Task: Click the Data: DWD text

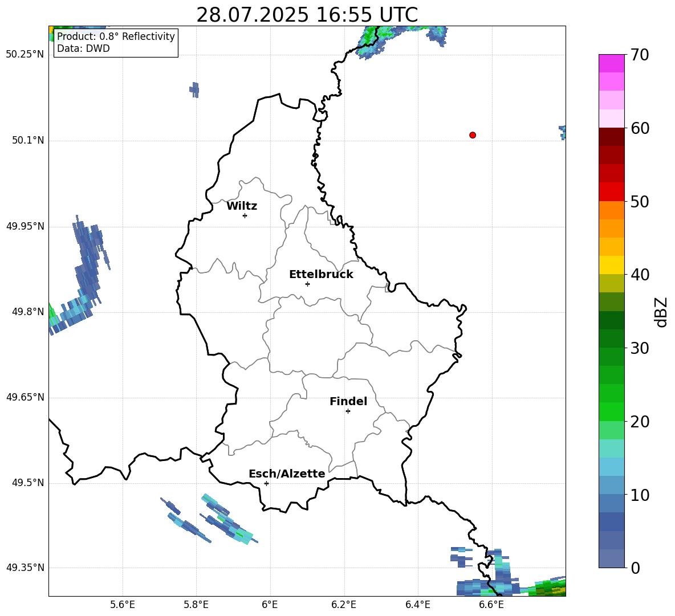Action: pyautogui.click(x=83, y=48)
